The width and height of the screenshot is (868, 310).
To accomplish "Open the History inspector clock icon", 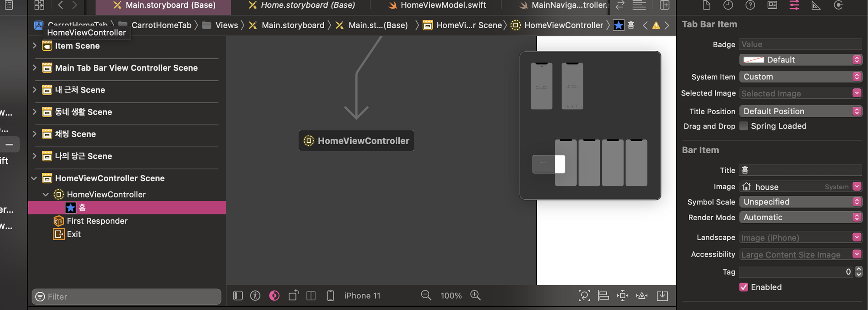I will coord(728,5).
